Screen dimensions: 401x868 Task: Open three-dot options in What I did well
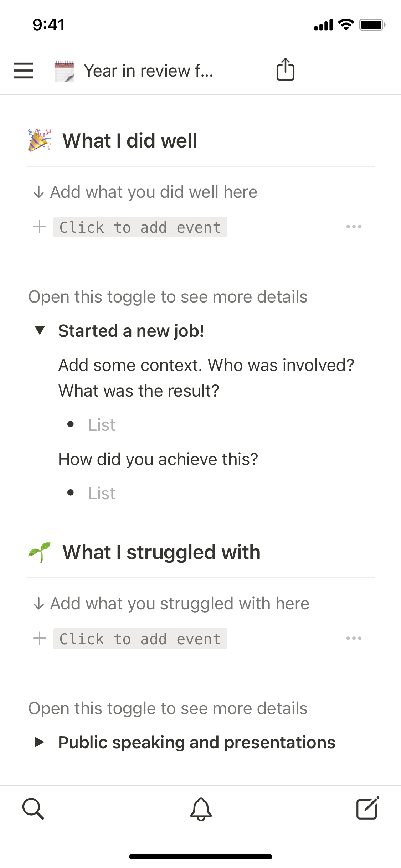click(x=354, y=227)
